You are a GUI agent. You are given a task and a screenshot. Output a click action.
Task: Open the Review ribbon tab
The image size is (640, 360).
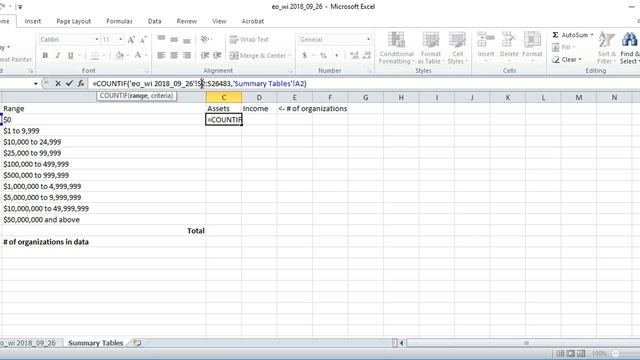[187, 21]
